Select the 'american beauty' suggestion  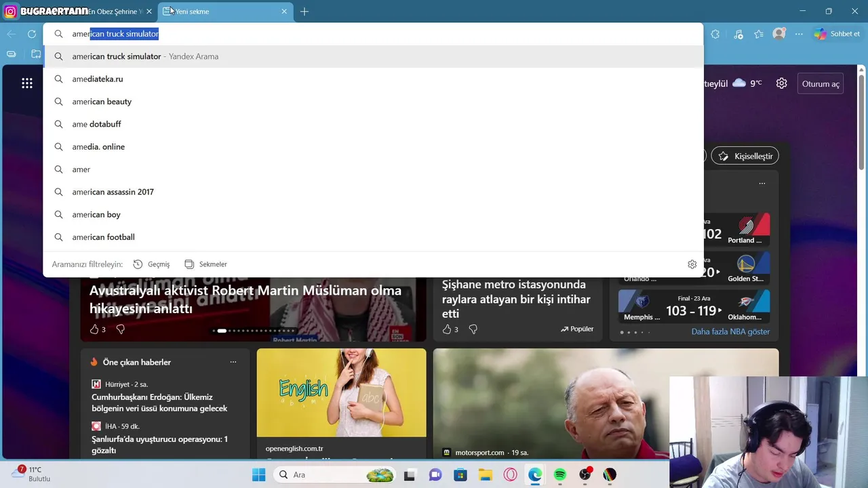(x=373, y=102)
